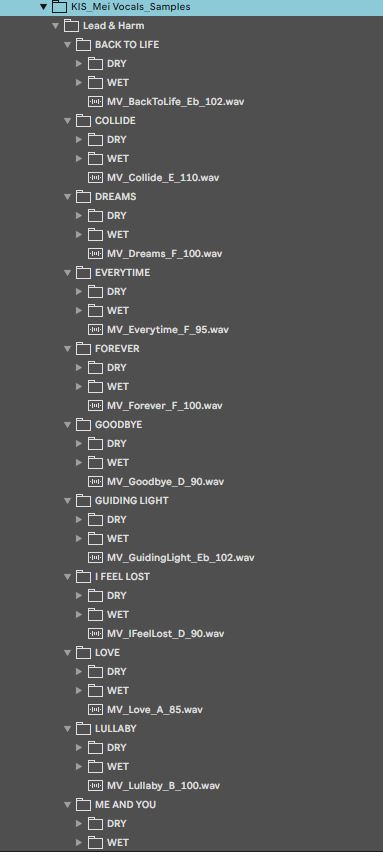The image size is (383, 852).
Task: Click the folder icon of GOODBYE
Action: (83, 424)
